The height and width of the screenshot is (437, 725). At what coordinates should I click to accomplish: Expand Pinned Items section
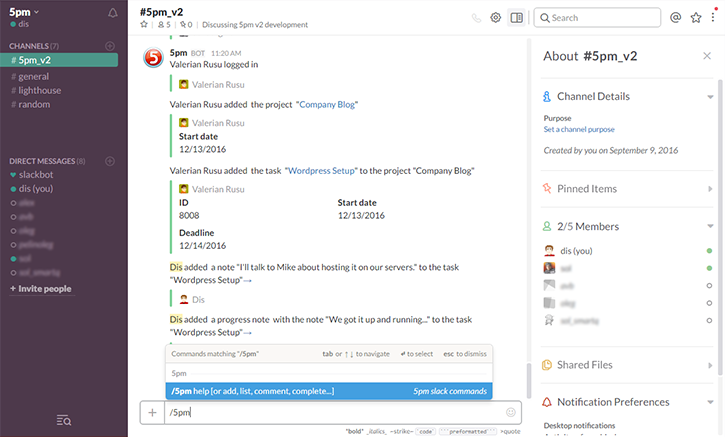(x=710, y=189)
